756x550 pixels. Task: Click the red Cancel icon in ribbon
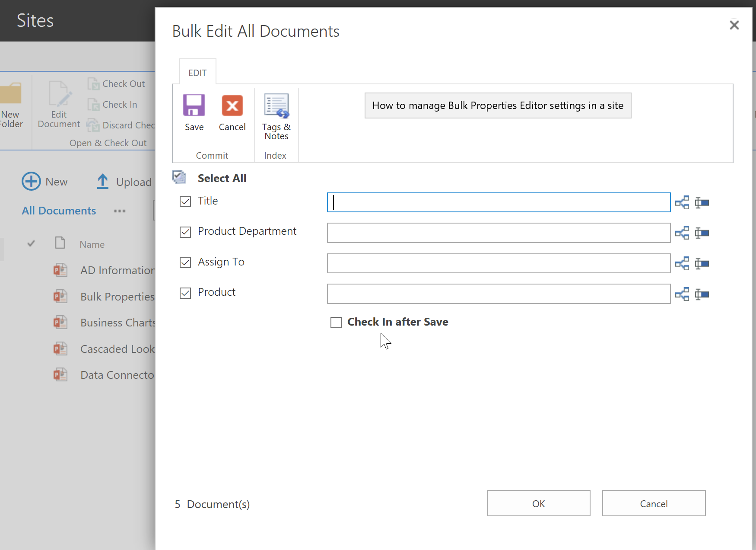(232, 106)
